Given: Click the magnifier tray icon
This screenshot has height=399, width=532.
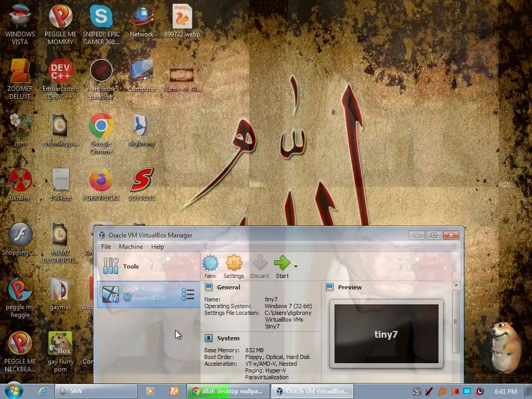Looking at the screenshot, I should pos(442,392).
